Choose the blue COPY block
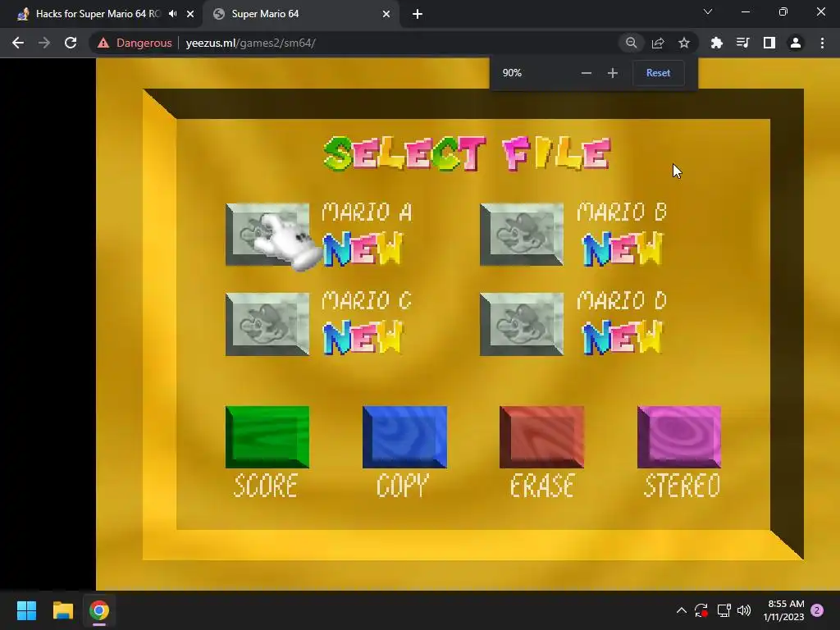This screenshot has height=630, width=840. pyautogui.click(x=404, y=437)
